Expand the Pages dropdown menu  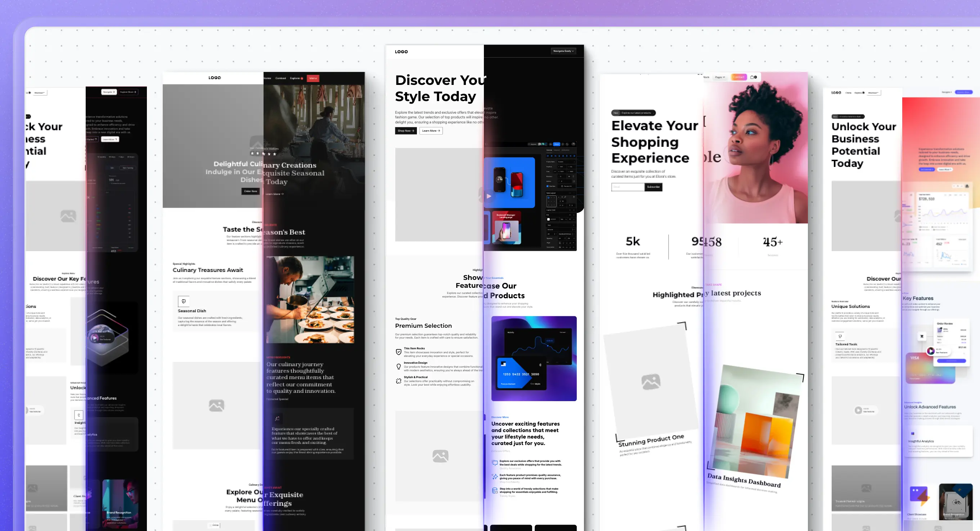coord(720,77)
